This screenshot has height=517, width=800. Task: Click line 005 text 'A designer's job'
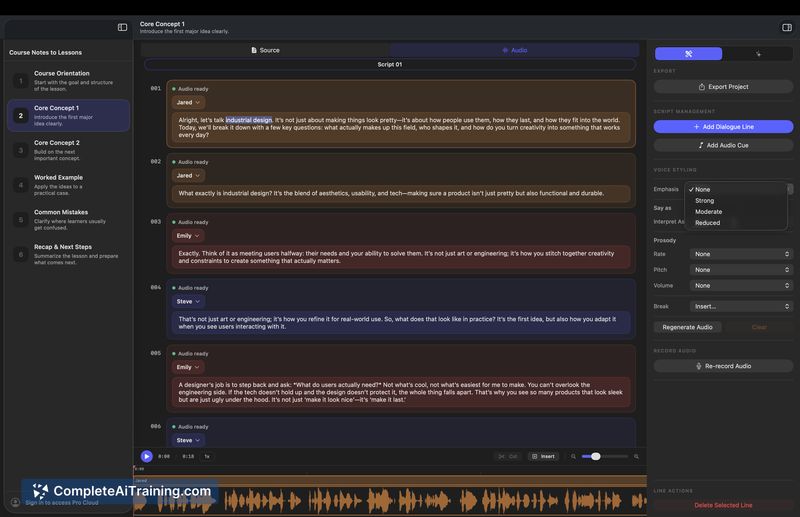[x=401, y=392]
